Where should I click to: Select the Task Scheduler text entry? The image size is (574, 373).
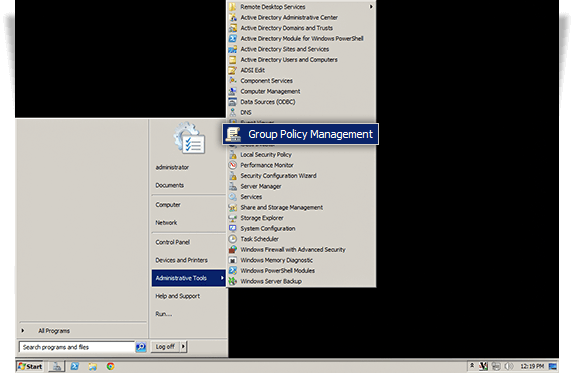(260, 239)
